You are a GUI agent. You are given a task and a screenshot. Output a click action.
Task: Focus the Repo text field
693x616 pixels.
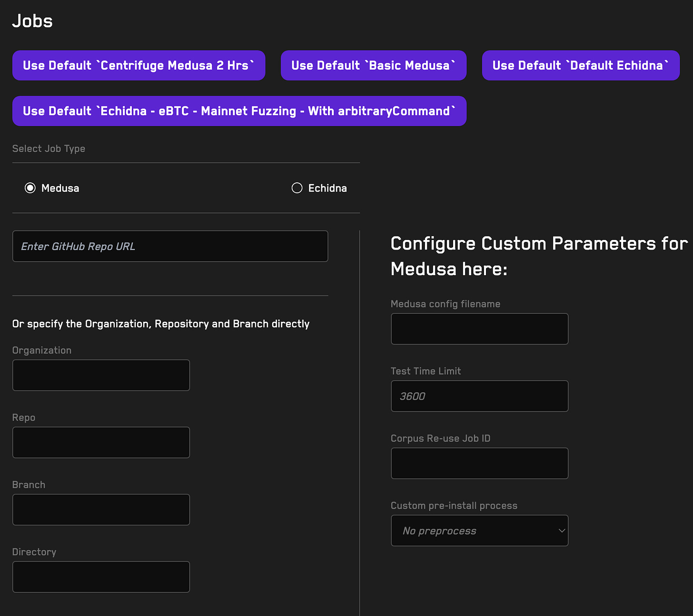click(x=101, y=442)
